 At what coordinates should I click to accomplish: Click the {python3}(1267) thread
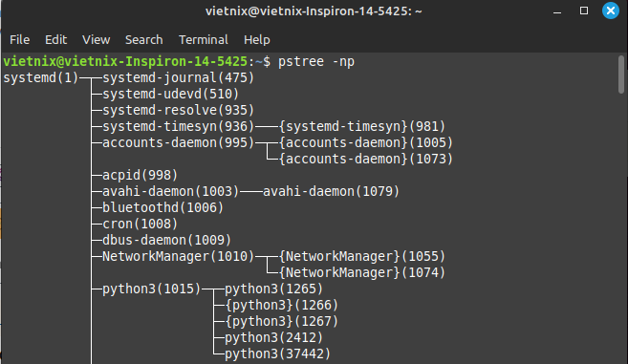(x=282, y=321)
